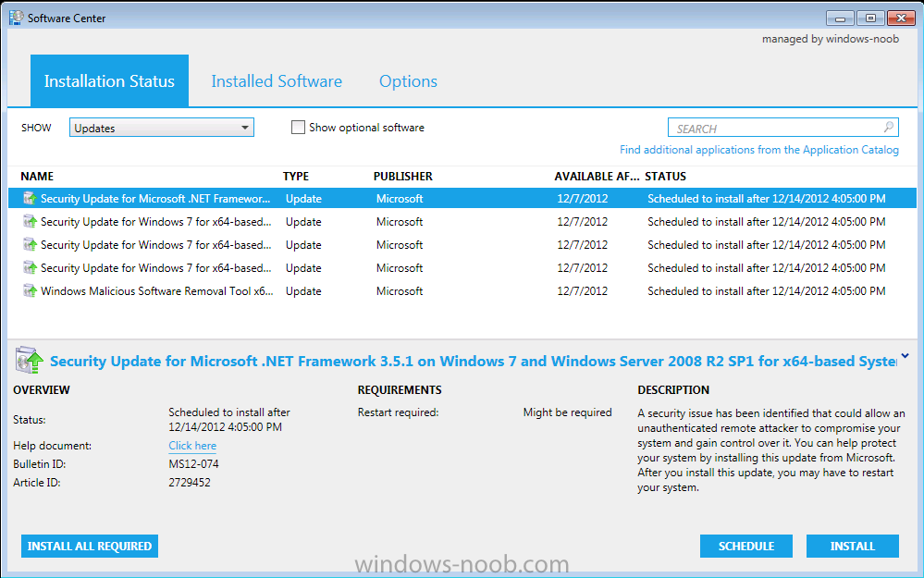Screen dimensions: 924x578
Task: Click the large update icon beside the details title
Action: point(30,361)
